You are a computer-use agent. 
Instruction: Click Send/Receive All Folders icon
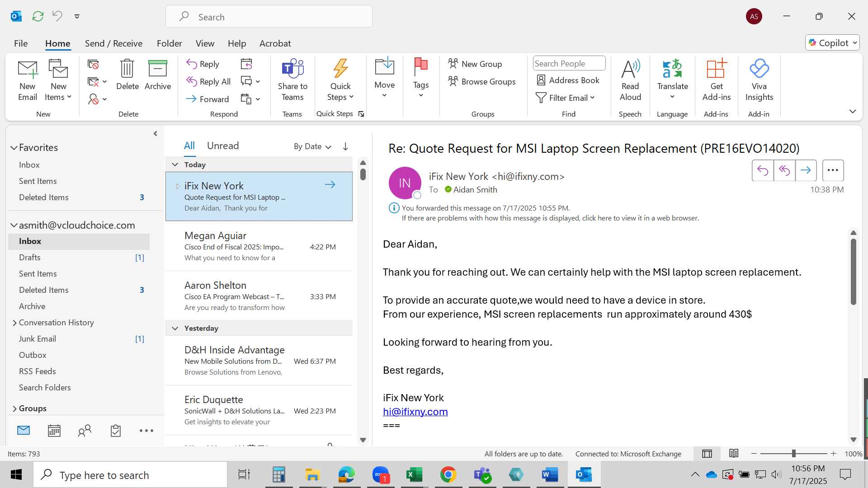(x=38, y=16)
